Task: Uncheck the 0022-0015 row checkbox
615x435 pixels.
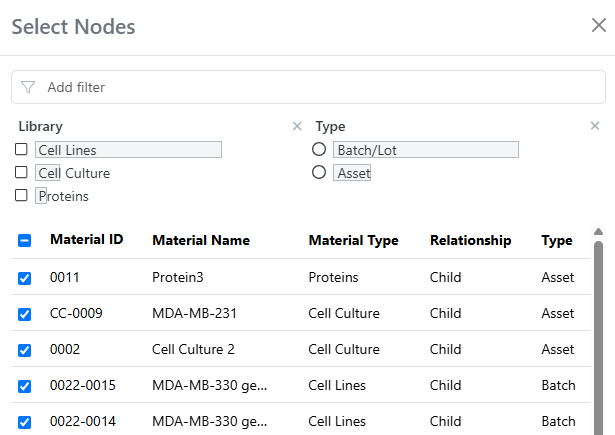Action: [24, 386]
